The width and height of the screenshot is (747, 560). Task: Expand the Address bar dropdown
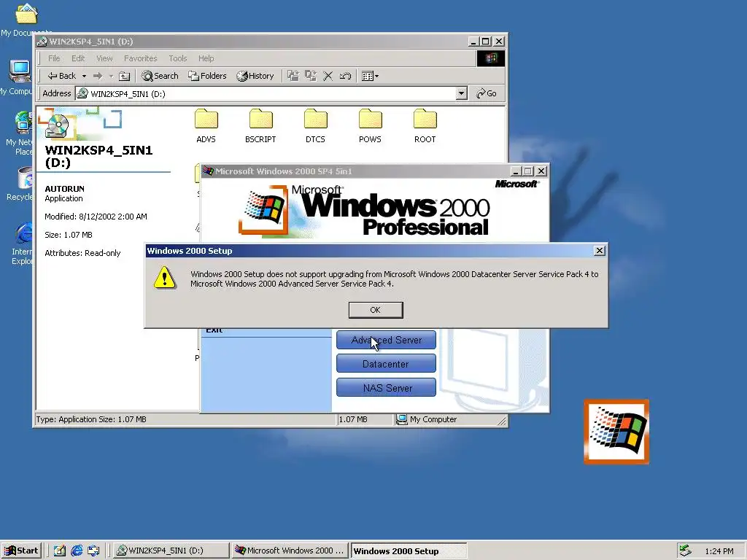point(461,93)
